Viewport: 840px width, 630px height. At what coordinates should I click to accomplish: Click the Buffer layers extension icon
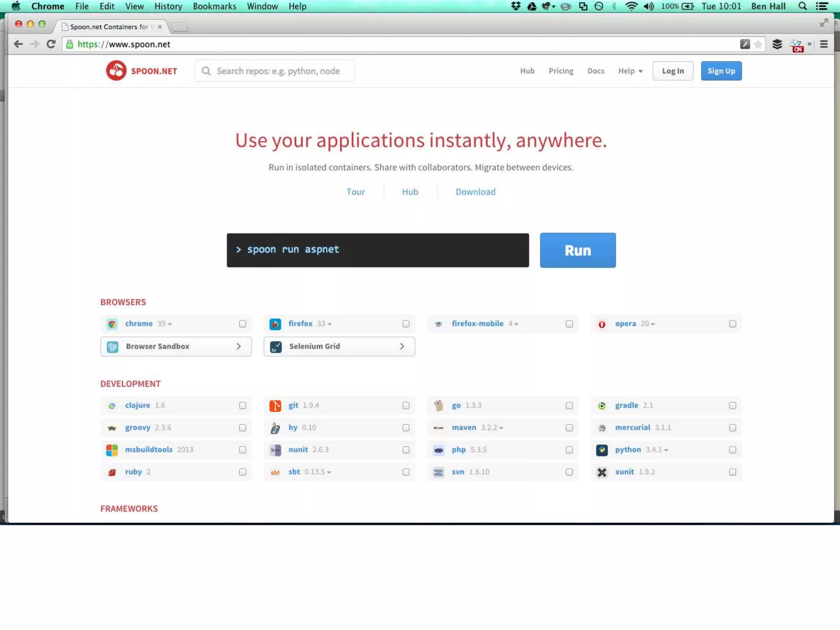(777, 44)
